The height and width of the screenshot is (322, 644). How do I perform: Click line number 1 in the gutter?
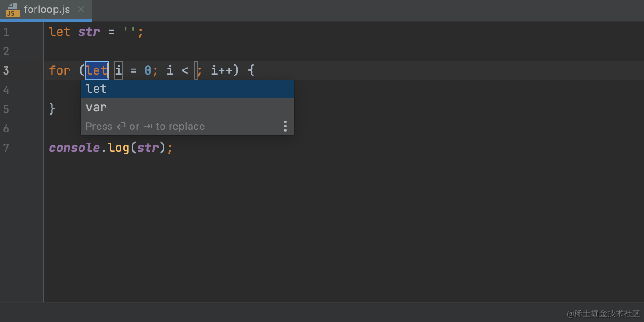click(x=5, y=31)
